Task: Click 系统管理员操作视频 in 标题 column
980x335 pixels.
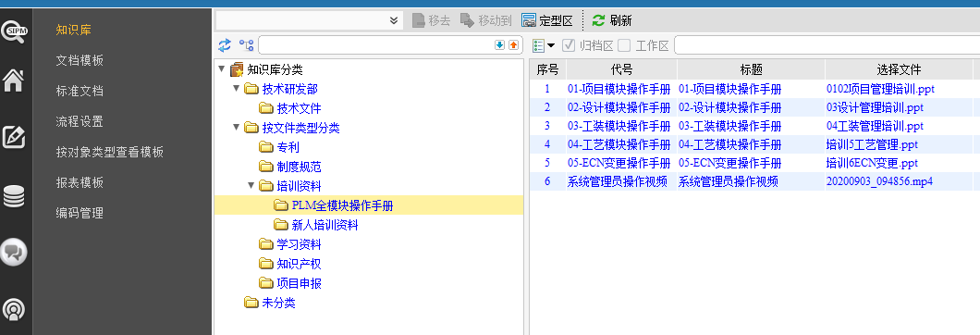Action: coord(729,181)
